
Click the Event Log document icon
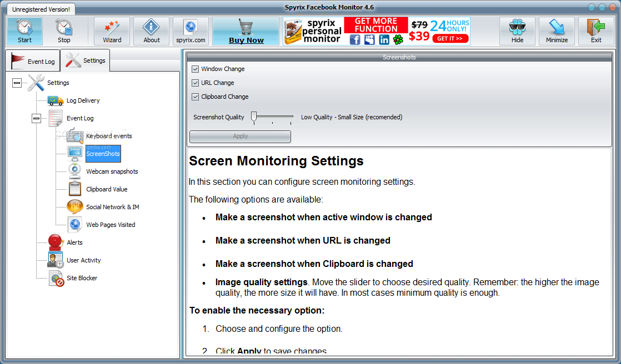(x=56, y=118)
